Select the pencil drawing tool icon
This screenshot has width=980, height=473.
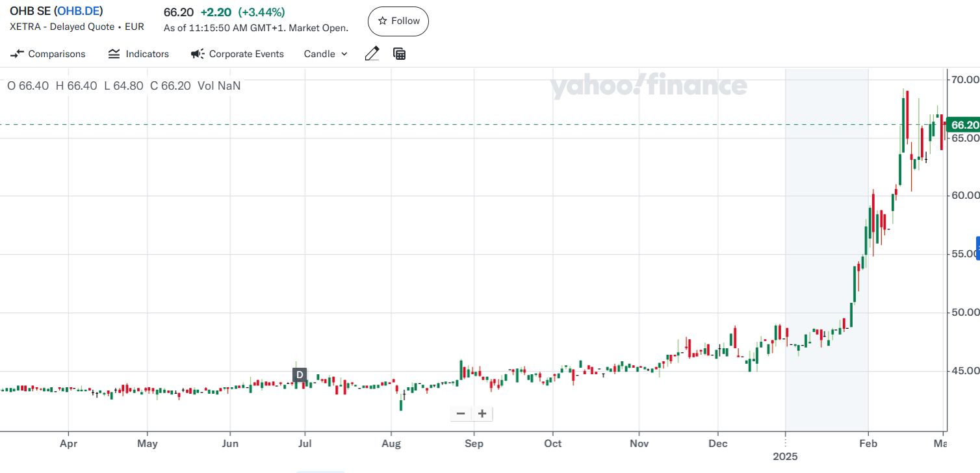372,54
